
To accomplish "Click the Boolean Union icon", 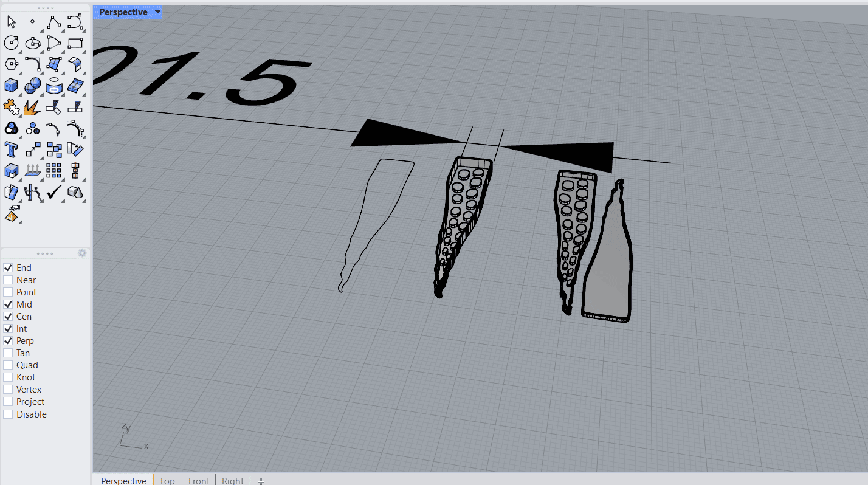I will coord(11,128).
